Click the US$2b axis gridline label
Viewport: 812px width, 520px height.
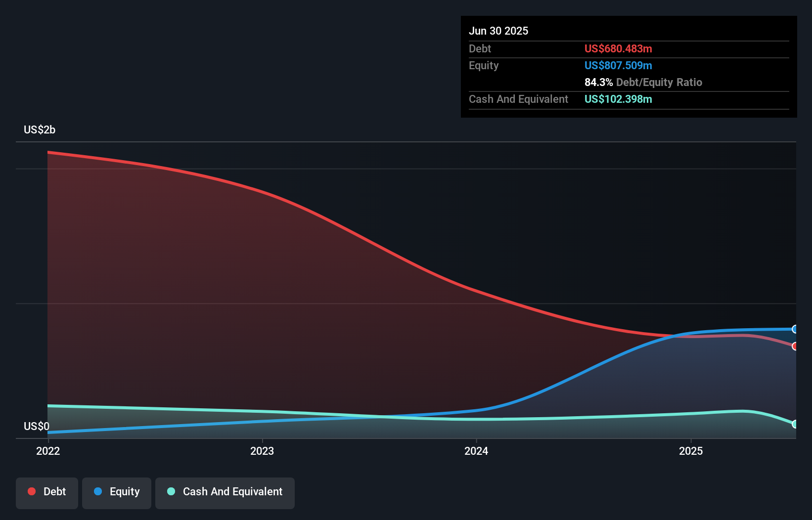point(40,130)
